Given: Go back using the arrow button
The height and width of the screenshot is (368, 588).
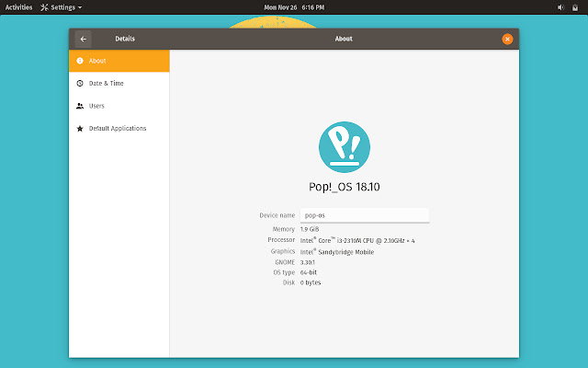Looking at the screenshot, I should (83, 39).
